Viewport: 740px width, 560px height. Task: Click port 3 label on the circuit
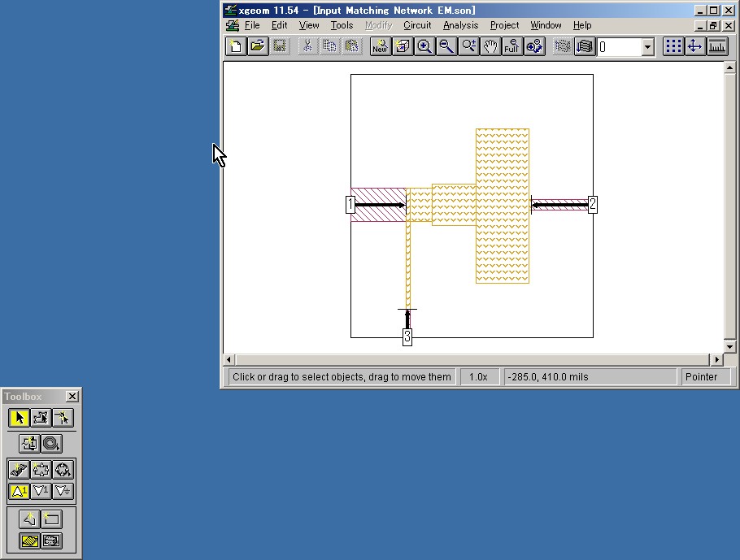tap(407, 336)
